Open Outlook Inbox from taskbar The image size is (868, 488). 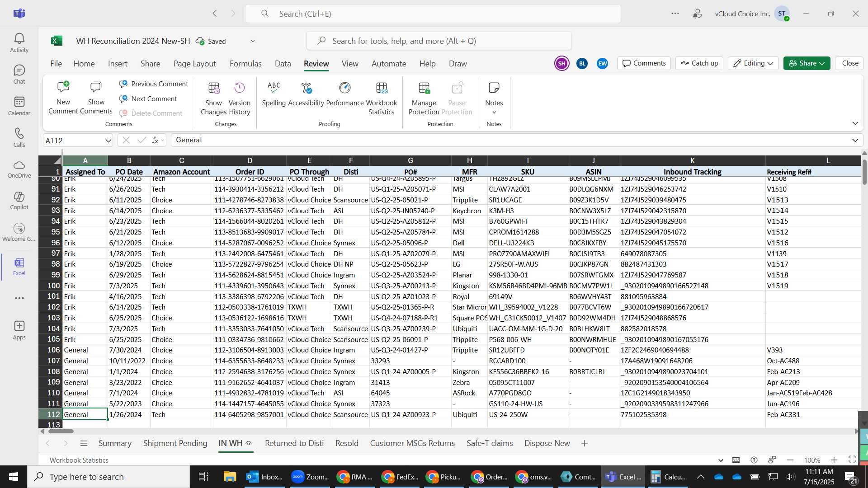pos(264,477)
